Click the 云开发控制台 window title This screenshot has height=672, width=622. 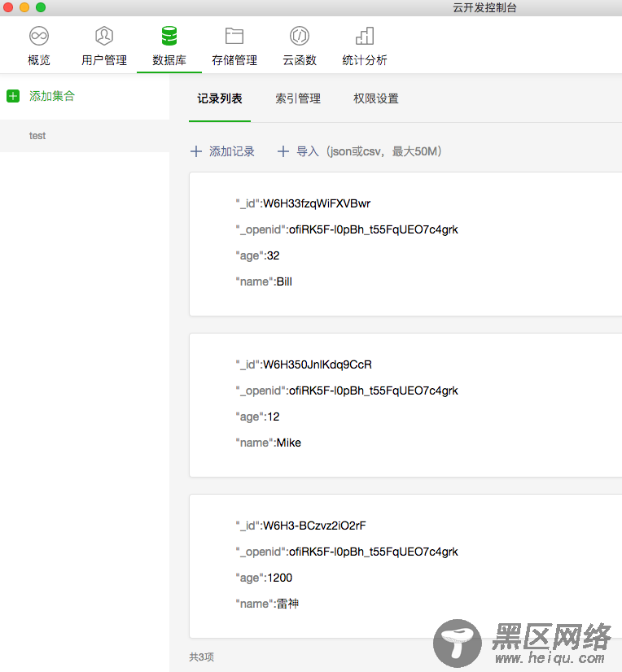tap(484, 7)
